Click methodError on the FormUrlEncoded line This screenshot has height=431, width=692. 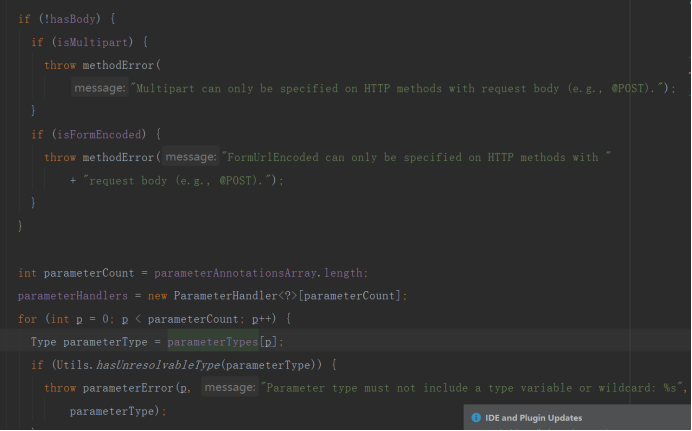pos(118,157)
